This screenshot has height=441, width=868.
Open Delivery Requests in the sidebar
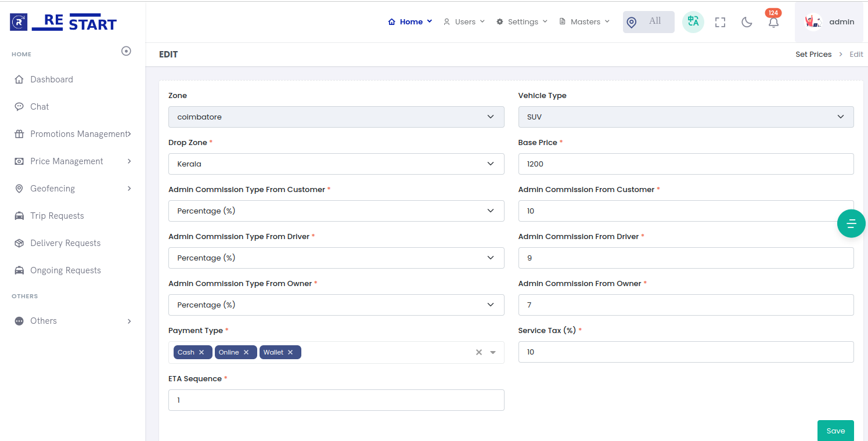pos(65,243)
